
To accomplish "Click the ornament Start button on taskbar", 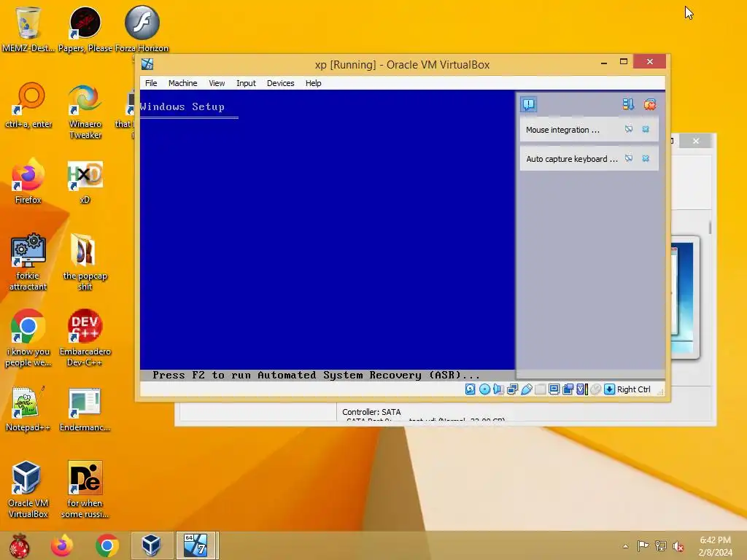I will (x=19, y=545).
